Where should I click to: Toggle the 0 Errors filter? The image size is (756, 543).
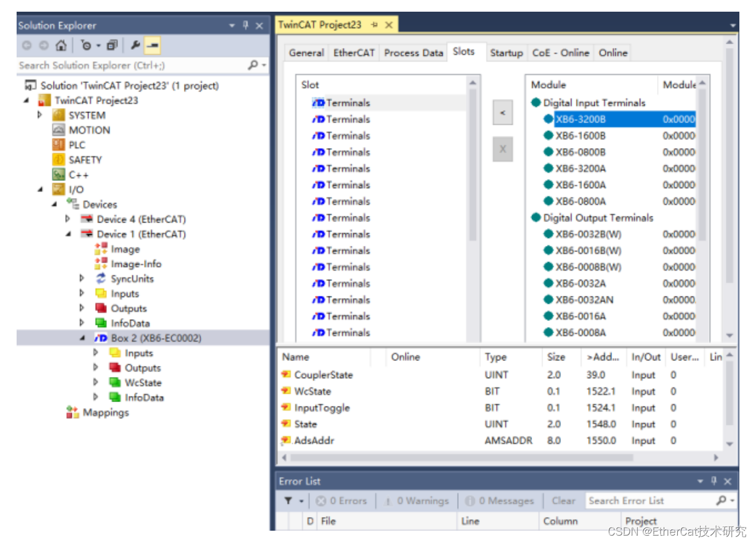coord(341,501)
